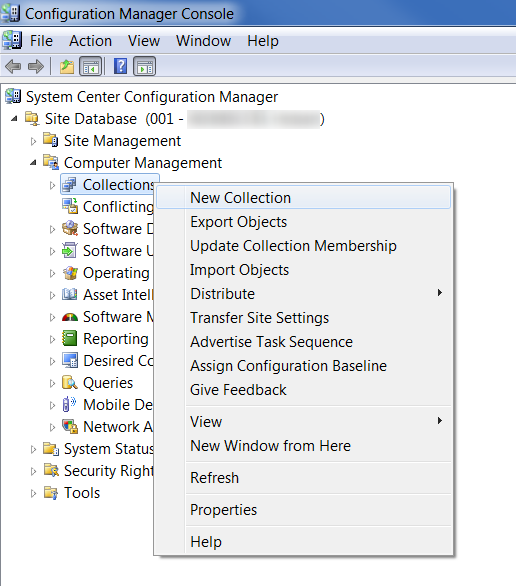
Task: Expand the Collections tree node
Action: pyautogui.click(x=52, y=185)
